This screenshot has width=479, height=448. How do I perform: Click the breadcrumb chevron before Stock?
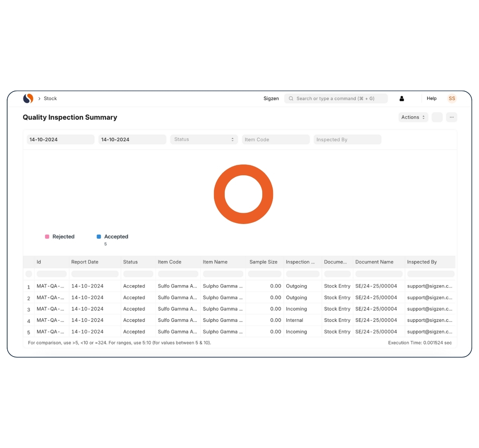tap(39, 99)
